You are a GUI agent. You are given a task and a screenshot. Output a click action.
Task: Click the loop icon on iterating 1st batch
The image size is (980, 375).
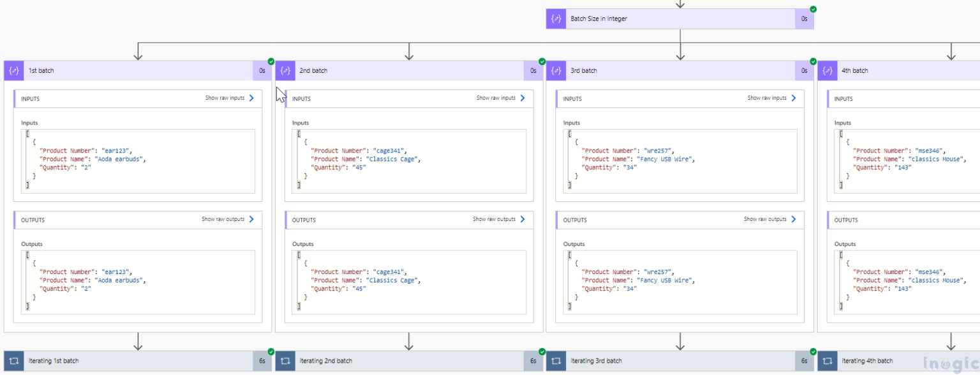(x=13, y=360)
